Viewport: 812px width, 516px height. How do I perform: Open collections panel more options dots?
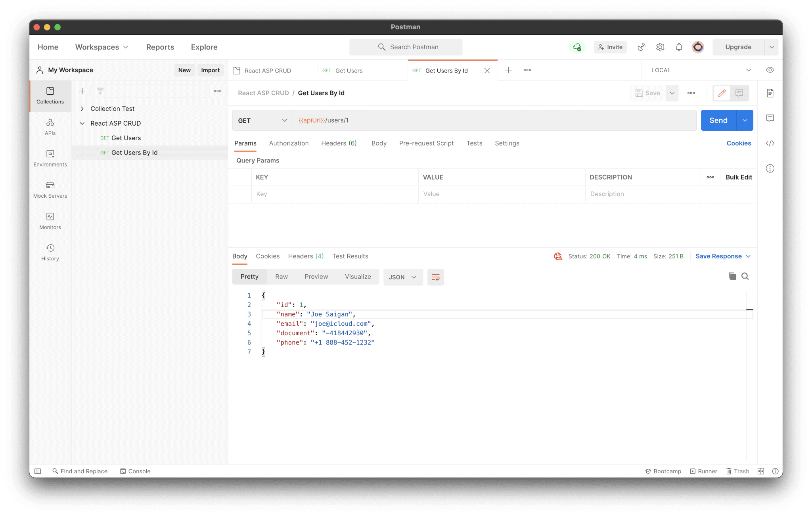(x=218, y=91)
